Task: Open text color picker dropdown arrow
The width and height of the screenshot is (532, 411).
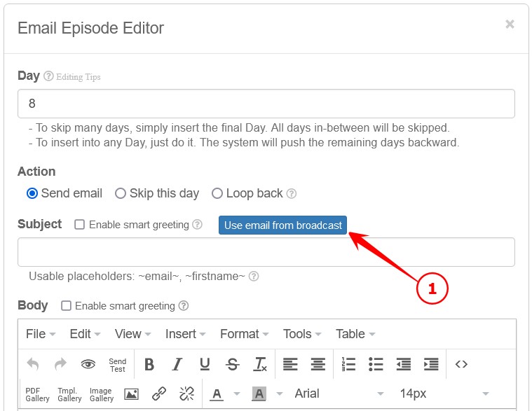Action: [237, 393]
